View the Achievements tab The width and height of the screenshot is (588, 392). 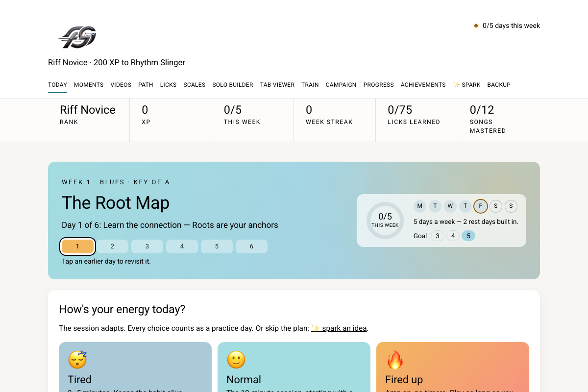click(x=423, y=85)
